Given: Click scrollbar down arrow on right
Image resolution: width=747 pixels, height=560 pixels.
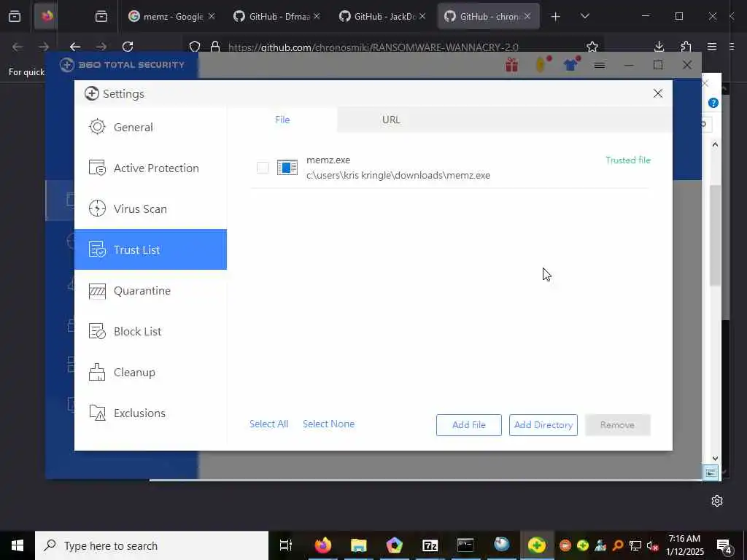Looking at the screenshot, I should click(x=715, y=459).
